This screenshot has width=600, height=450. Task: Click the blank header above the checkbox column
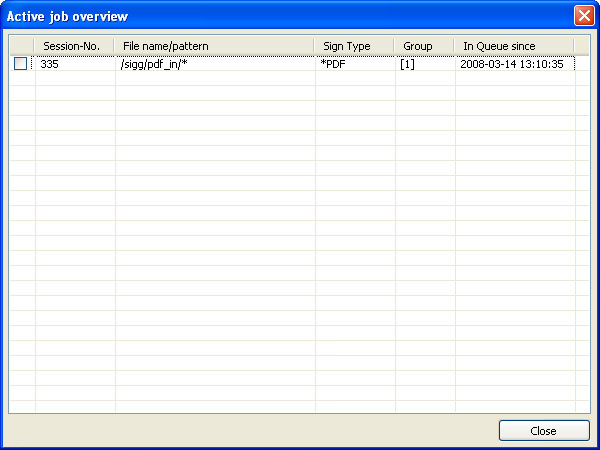(x=21, y=46)
